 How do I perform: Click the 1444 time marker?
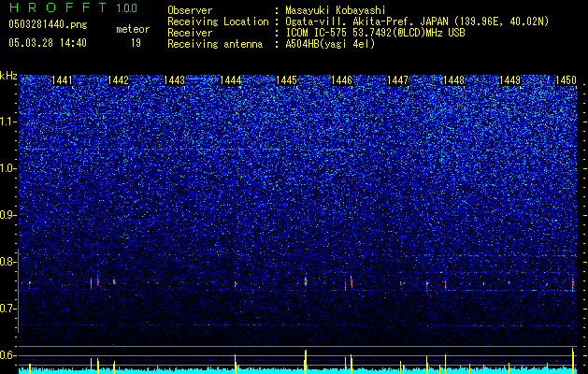coord(230,80)
